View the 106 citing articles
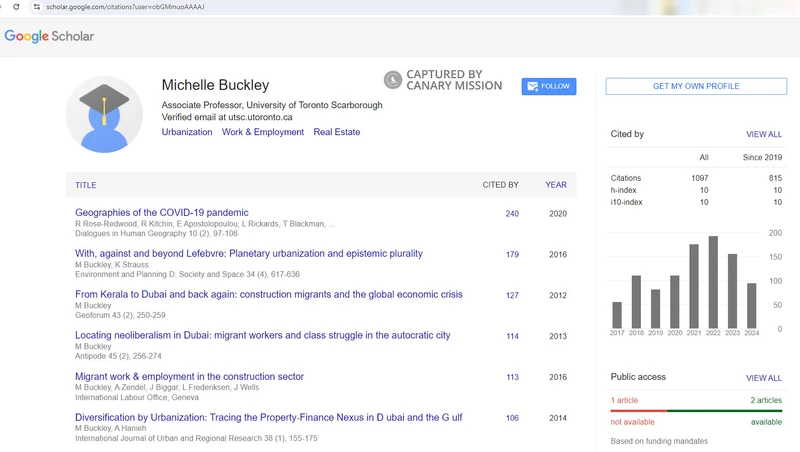The width and height of the screenshot is (800, 452). click(512, 418)
